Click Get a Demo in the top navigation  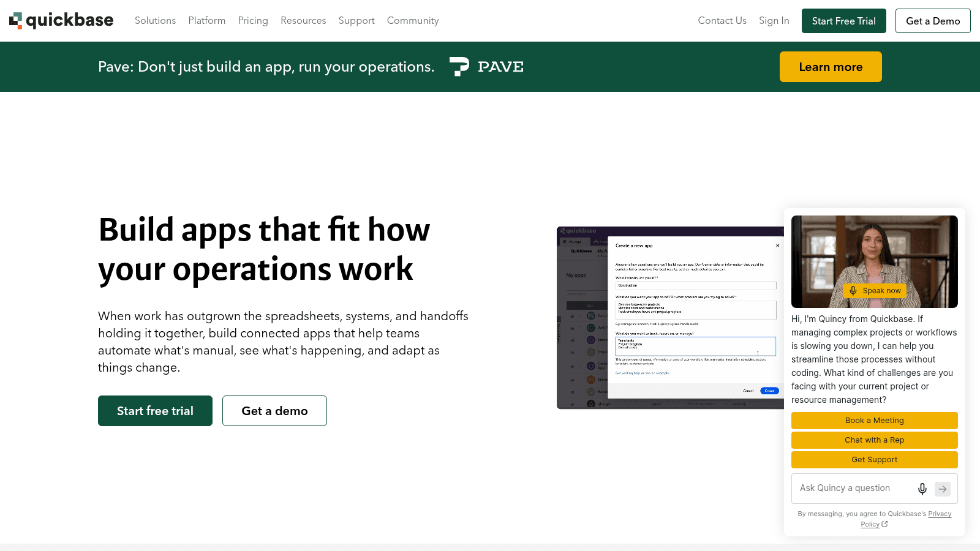[933, 21]
